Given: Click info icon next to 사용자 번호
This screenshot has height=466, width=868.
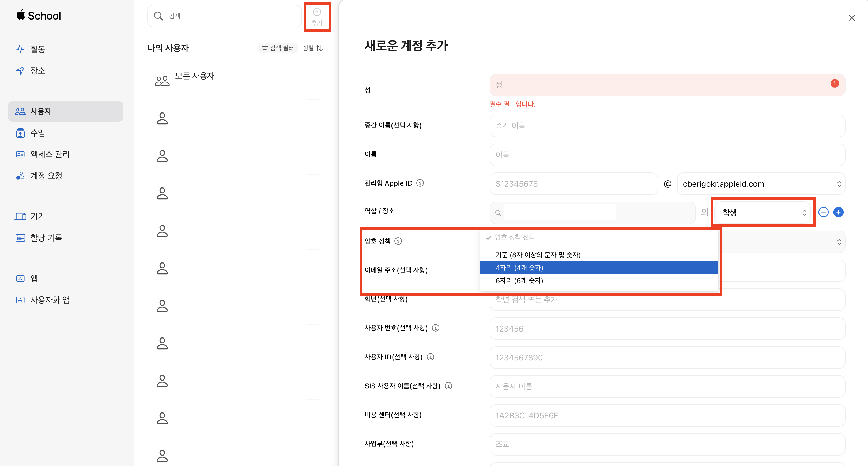Looking at the screenshot, I should tap(435, 328).
